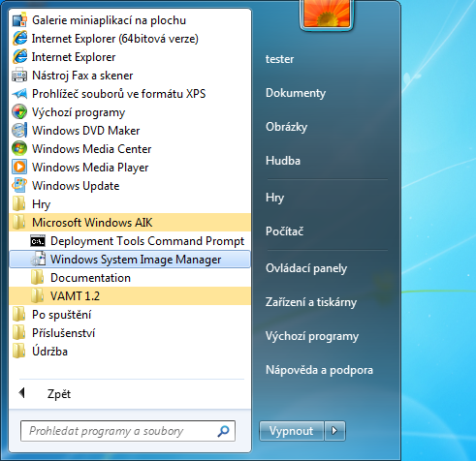Open Výchozí programy in right pane
The width and height of the screenshot is (476, 461).
312,336
